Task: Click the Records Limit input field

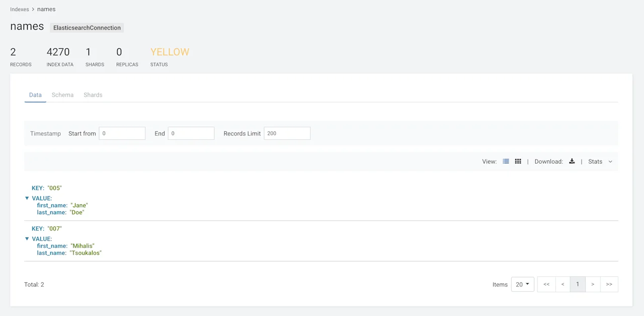Action: pyautogui.click(x=287, y=133)
